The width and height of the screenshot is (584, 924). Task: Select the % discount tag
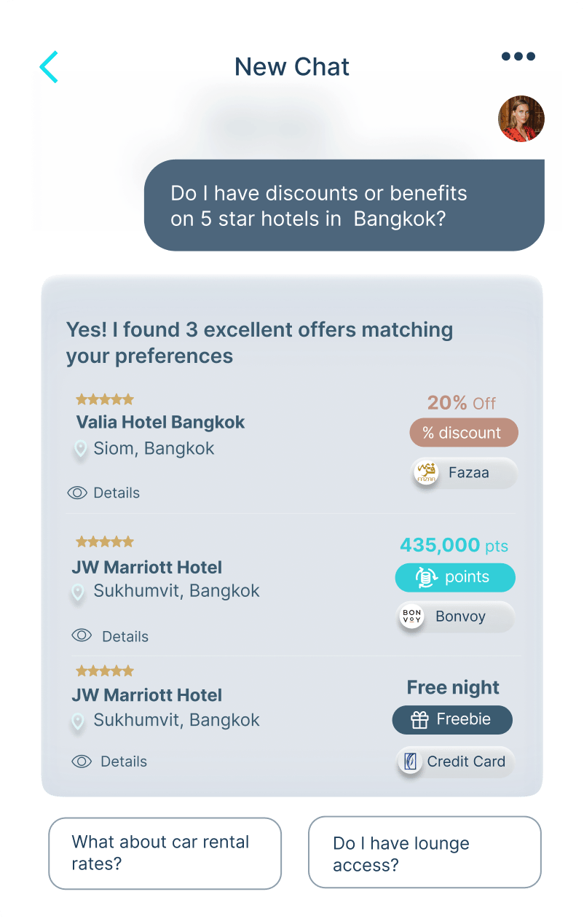pos(463,433)
